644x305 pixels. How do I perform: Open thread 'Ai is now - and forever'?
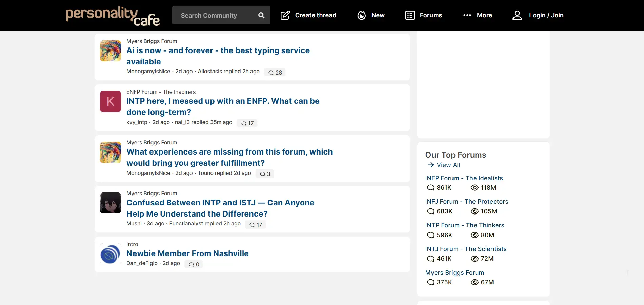point(218,56)
